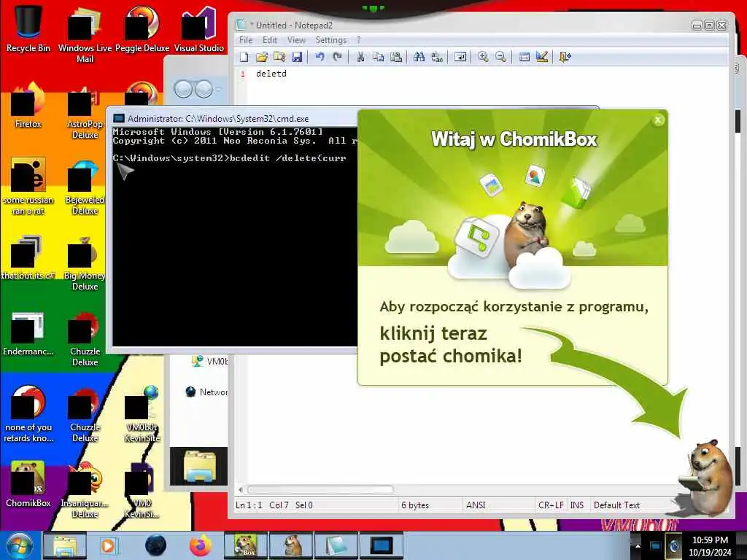Click the New document icon in Notepad2 toolbar
This screenshot has height=560, width=747.
tap(244, 57)
